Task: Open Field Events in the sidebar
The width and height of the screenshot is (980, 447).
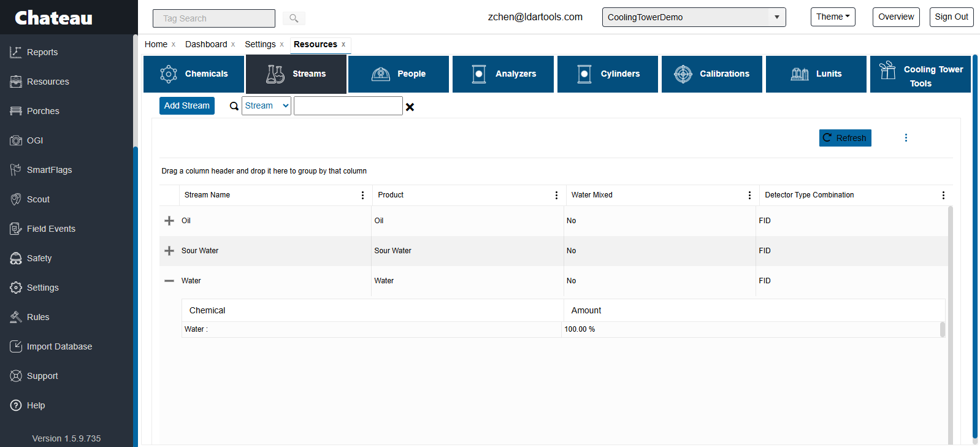Action: click(51, 229)
